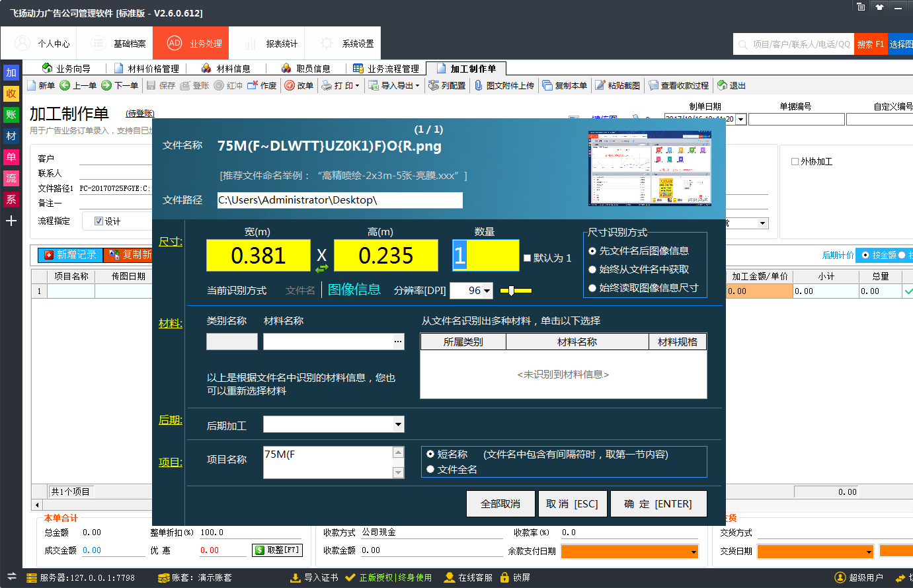Screen dimensions: 913x588
Task: Click the 确定 [ENTER] button
Action: pyautogui.click(x=658, y=503)
